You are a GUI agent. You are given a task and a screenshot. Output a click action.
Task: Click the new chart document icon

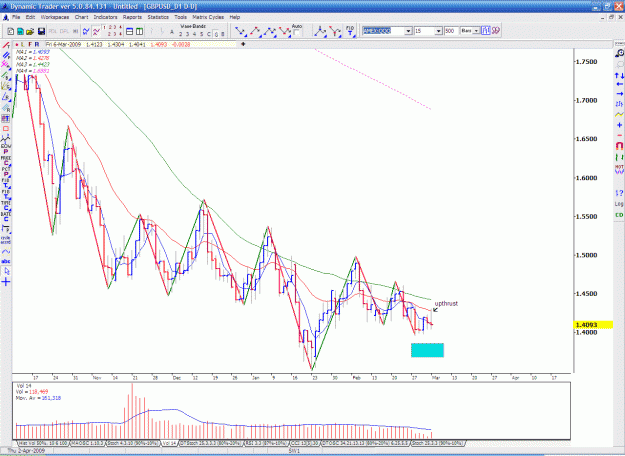pyautogui.click(x=11, y=31)
